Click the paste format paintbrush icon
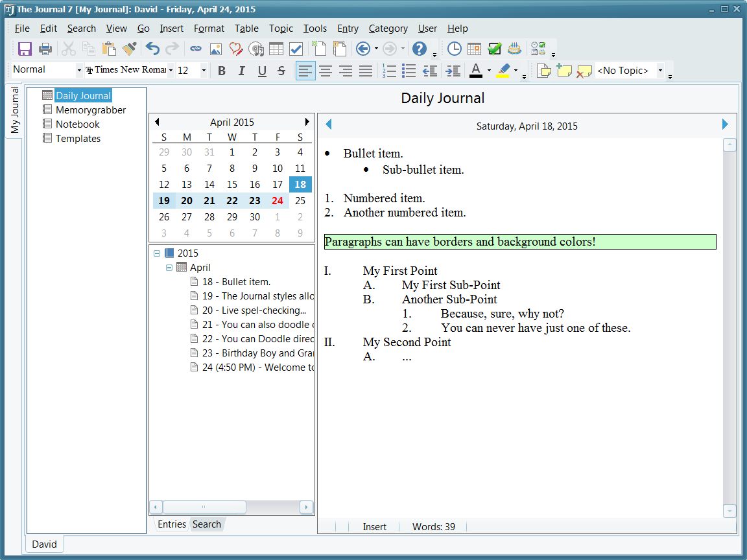 coord(129,49)
